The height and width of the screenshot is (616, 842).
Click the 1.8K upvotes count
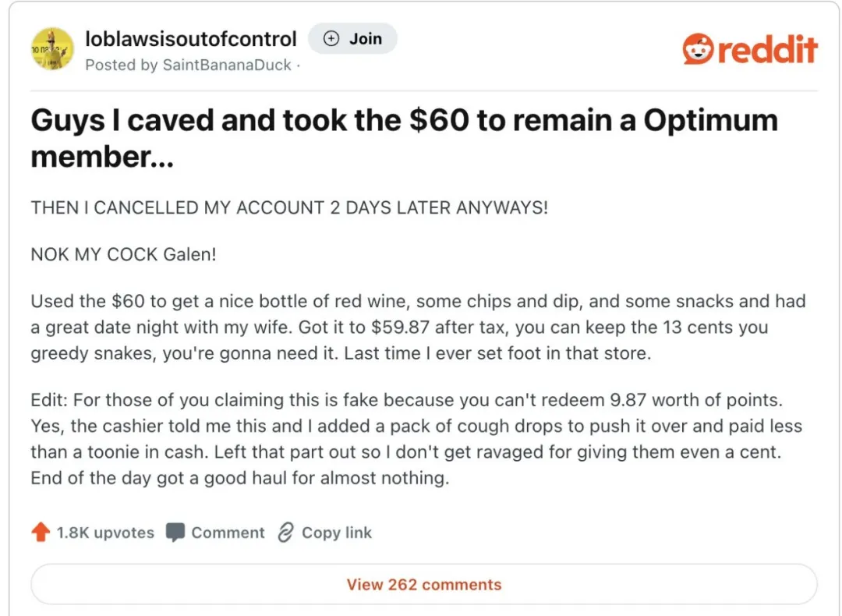(x=104, y=533)
